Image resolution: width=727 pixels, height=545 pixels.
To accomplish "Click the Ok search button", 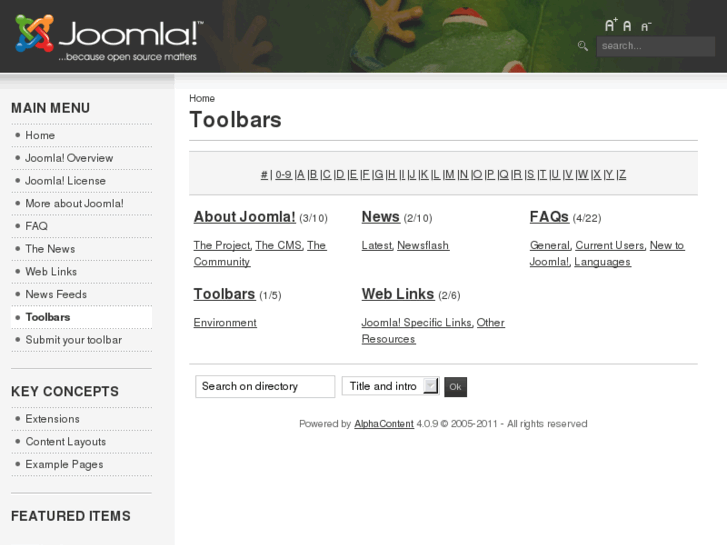I will pyautogui.click(x=455, y=387).
